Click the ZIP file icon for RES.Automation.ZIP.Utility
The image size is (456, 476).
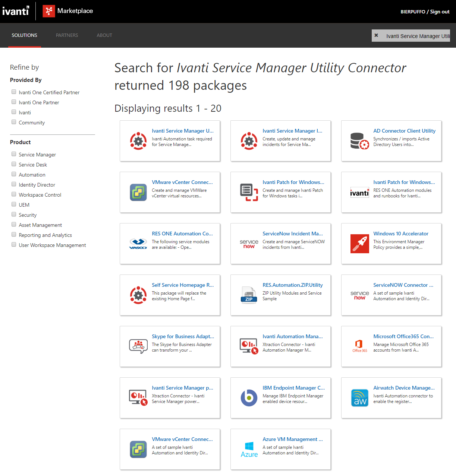(x=249, y=295)
